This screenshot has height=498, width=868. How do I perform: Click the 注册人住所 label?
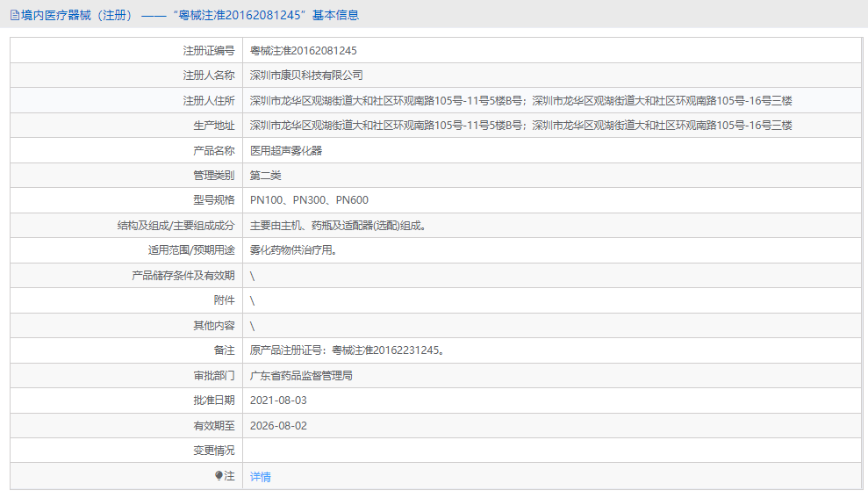209,101
